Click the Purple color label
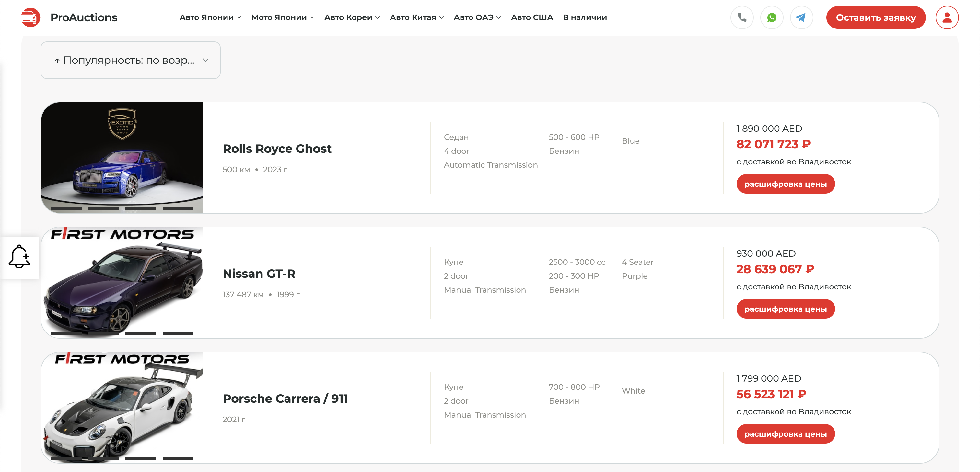This screenshot has height=472, width=980. point(635,276)
